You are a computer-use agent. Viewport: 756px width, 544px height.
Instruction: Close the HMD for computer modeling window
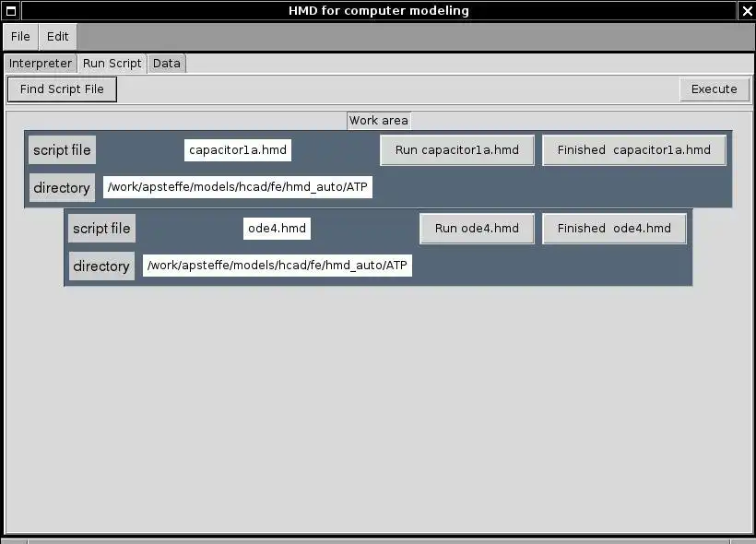pyautogui.click(x=747, y=11)
